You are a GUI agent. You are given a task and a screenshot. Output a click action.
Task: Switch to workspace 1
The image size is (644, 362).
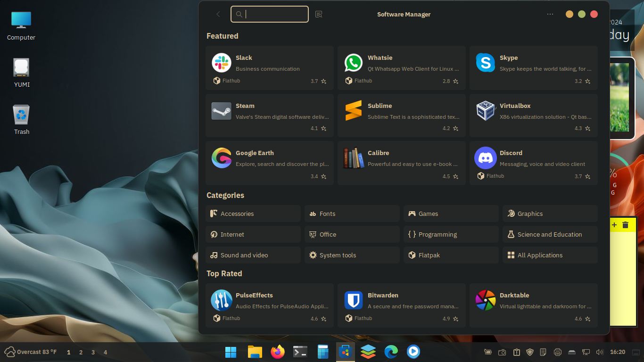tap(68, 352)
